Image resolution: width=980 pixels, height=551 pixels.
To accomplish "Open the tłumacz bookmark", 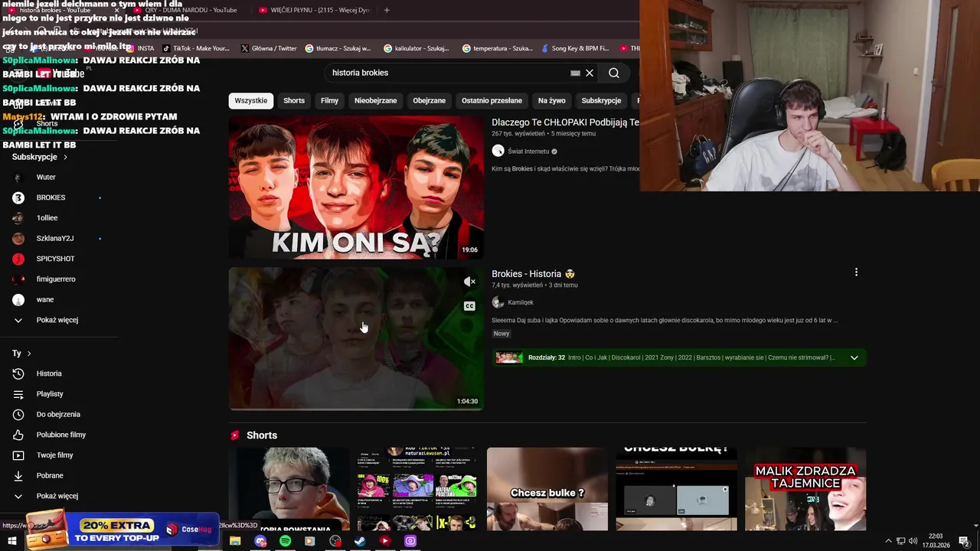I will [338, 48].
